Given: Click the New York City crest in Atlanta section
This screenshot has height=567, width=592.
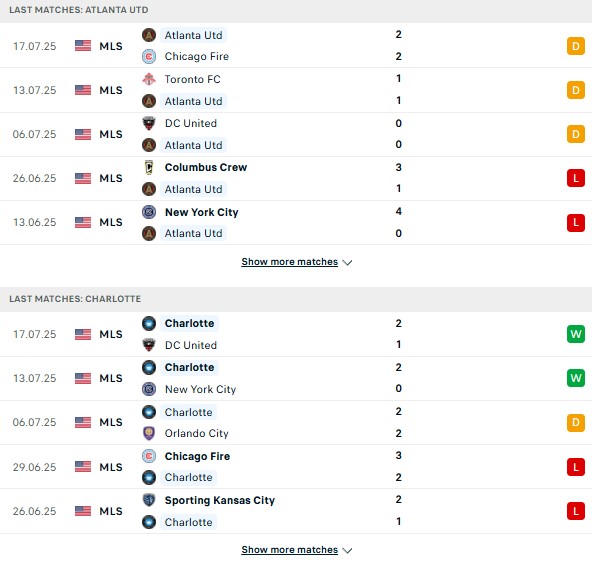Looking at the screenshot, I should (149, 212).
